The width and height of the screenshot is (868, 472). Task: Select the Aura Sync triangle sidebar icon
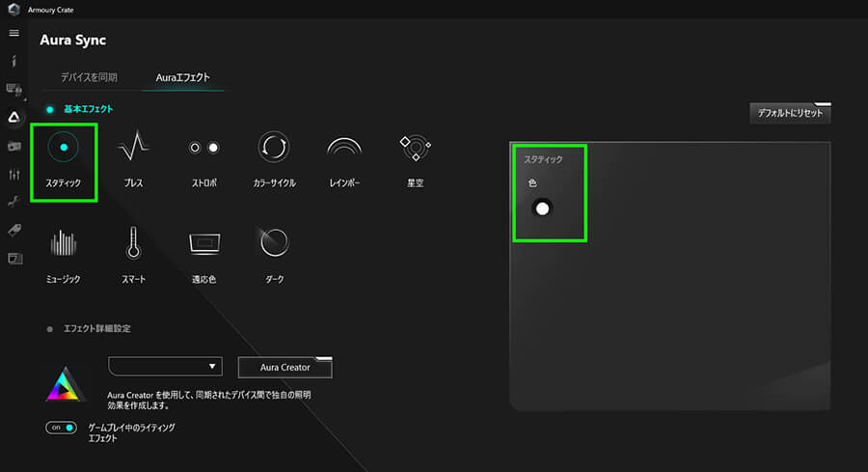click(x=14, y=117)
